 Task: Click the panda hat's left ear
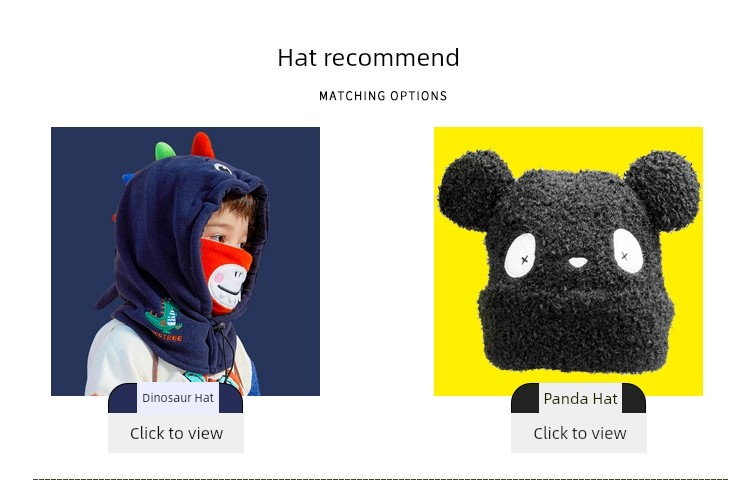[x=473, y=190]
